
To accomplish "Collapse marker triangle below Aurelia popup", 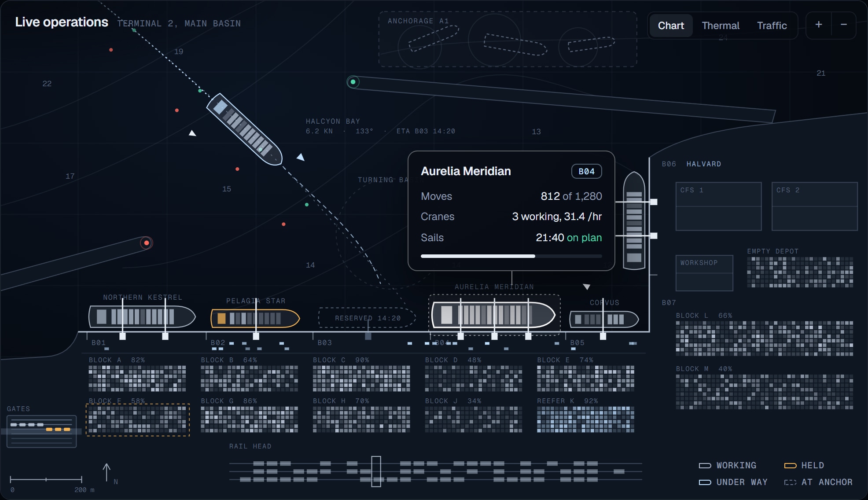I will (586, 287).
